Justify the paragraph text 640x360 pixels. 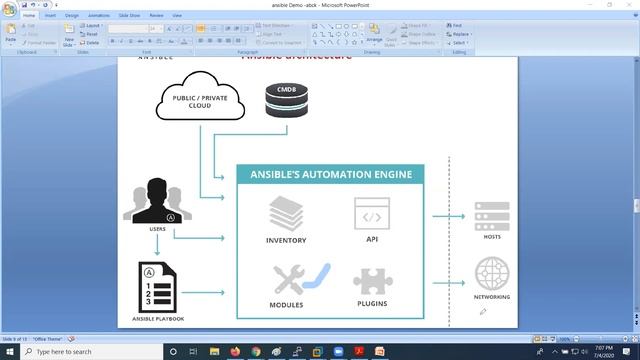228,41
